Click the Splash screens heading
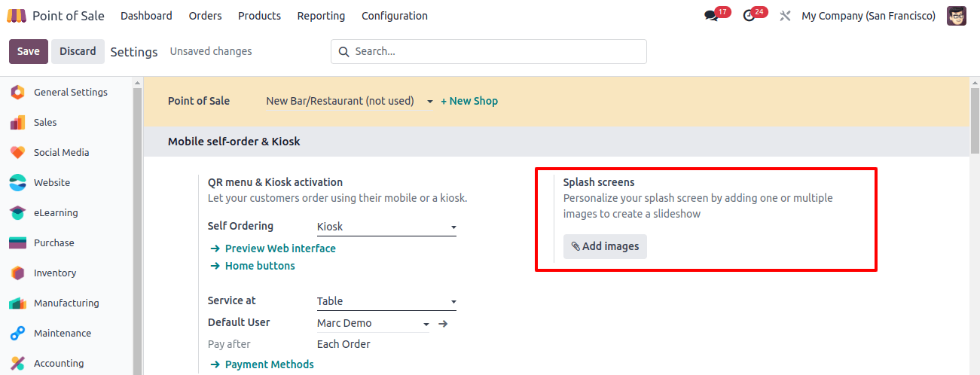The width and height of the screenshot is (980, 375). (x=599, y=182)
